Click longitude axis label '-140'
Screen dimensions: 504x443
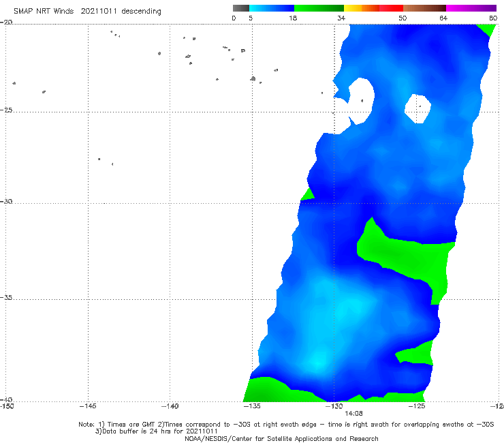(170, 406)
